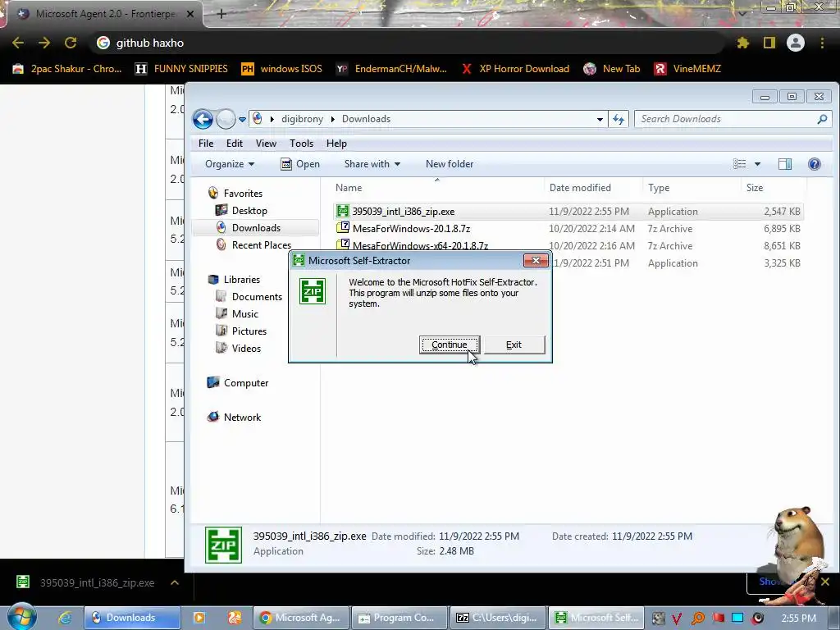Select Network in the navigation pane

click(x=242, y=418)
